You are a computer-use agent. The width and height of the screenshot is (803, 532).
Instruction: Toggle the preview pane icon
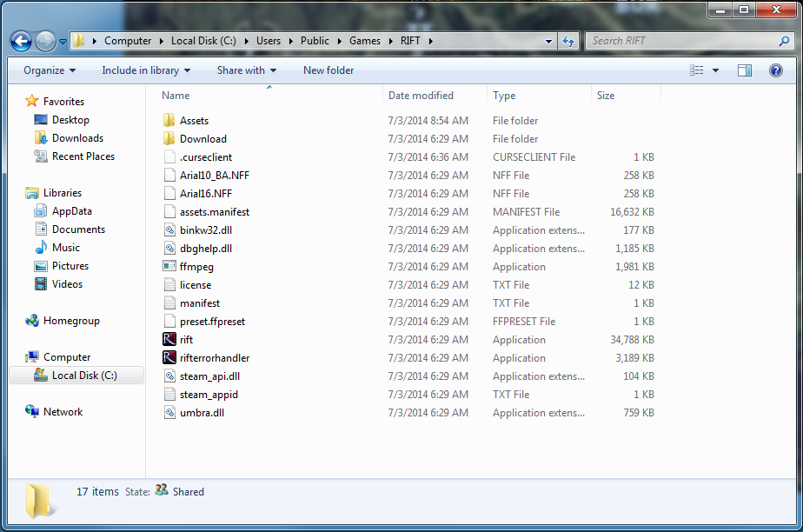pos(745,70)
